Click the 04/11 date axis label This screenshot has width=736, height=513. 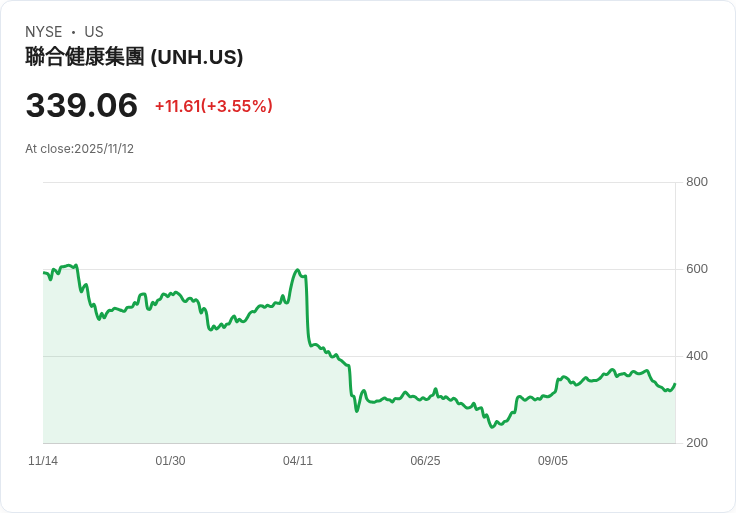click(298, 460)
